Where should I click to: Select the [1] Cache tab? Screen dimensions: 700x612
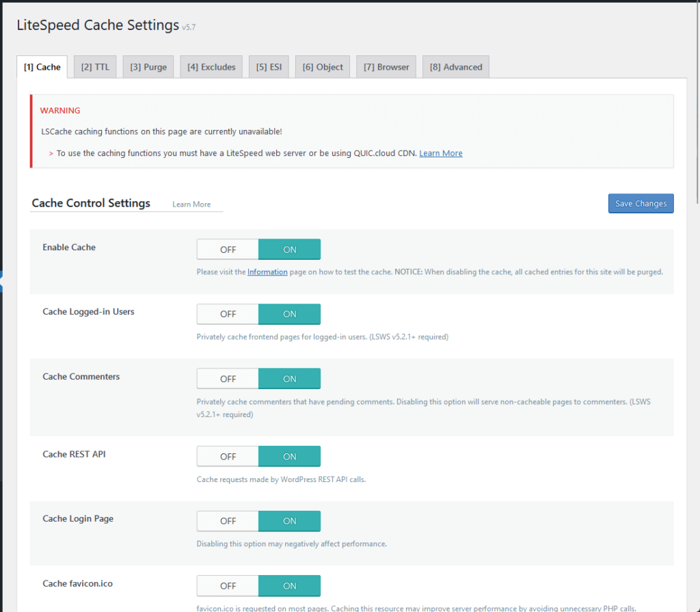(x=42, y=67)
